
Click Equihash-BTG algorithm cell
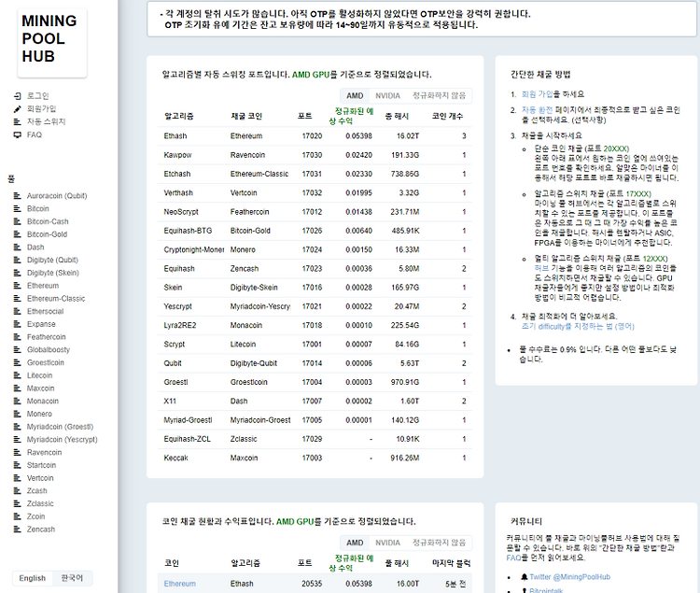[188, 231]
